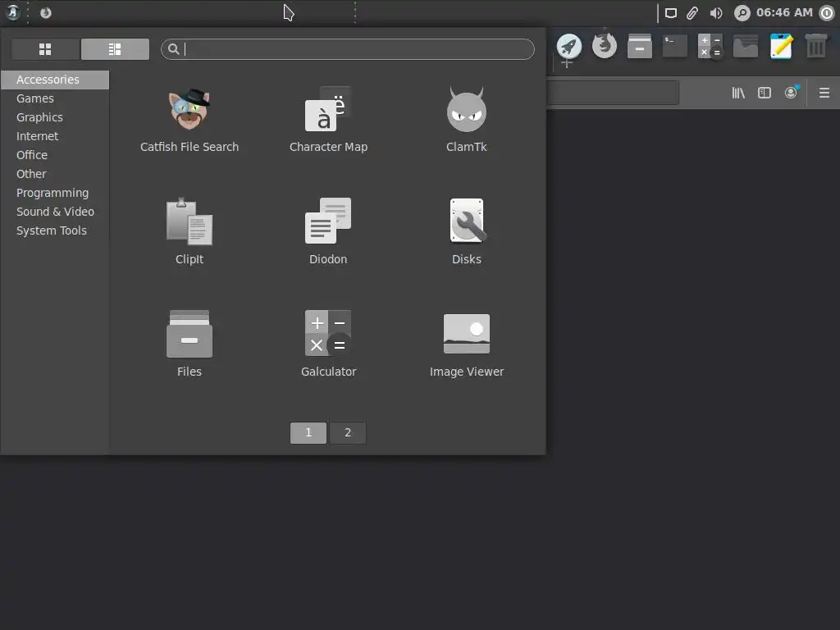The image size is (840, 630).
Task: Select the Programming category
Action: [55, 193]
